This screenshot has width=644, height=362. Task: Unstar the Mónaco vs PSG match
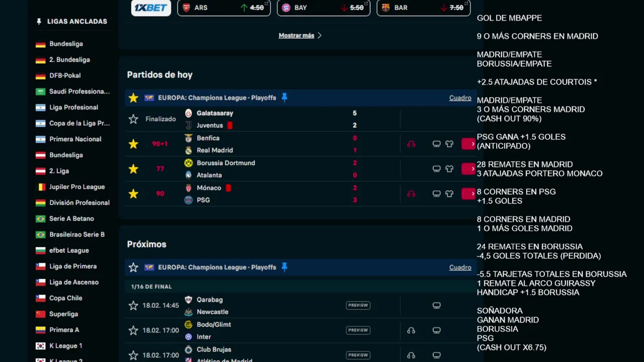133,194
